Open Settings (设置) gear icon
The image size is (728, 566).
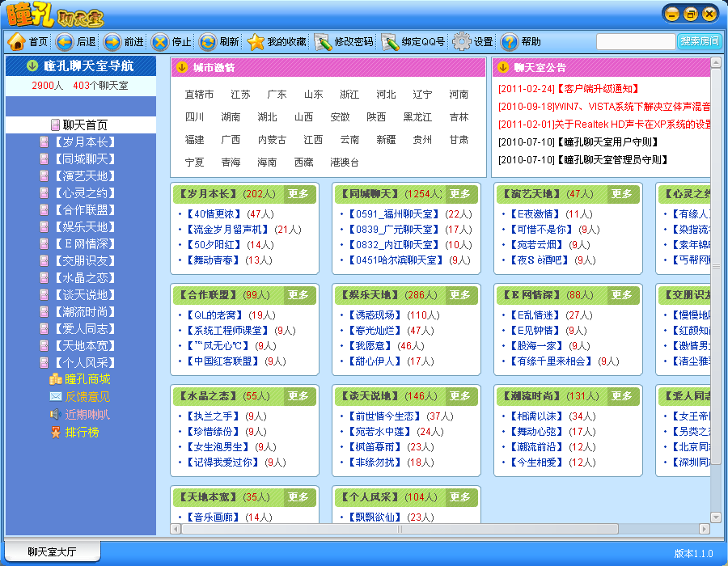click(x=461, y=42)
